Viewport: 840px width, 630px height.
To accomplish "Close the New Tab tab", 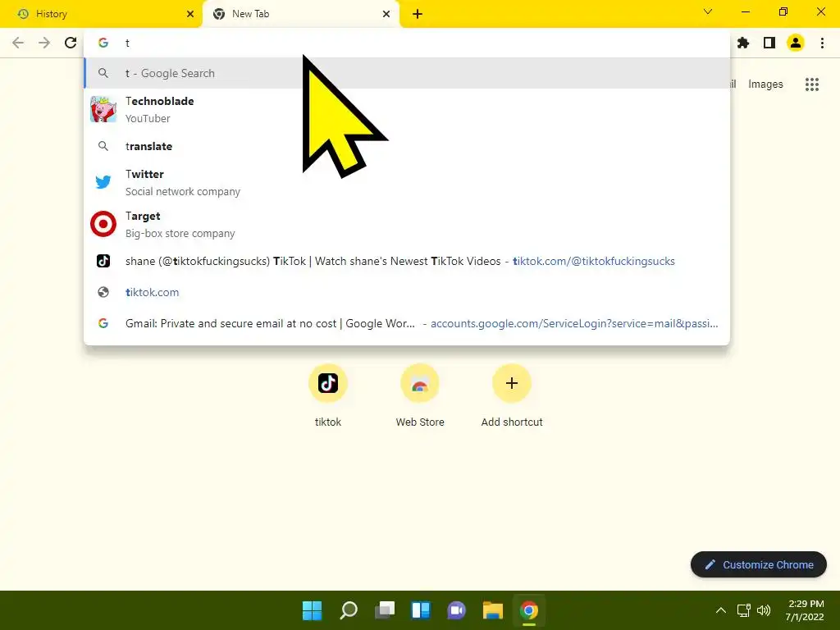I will [x=386, y=14].
